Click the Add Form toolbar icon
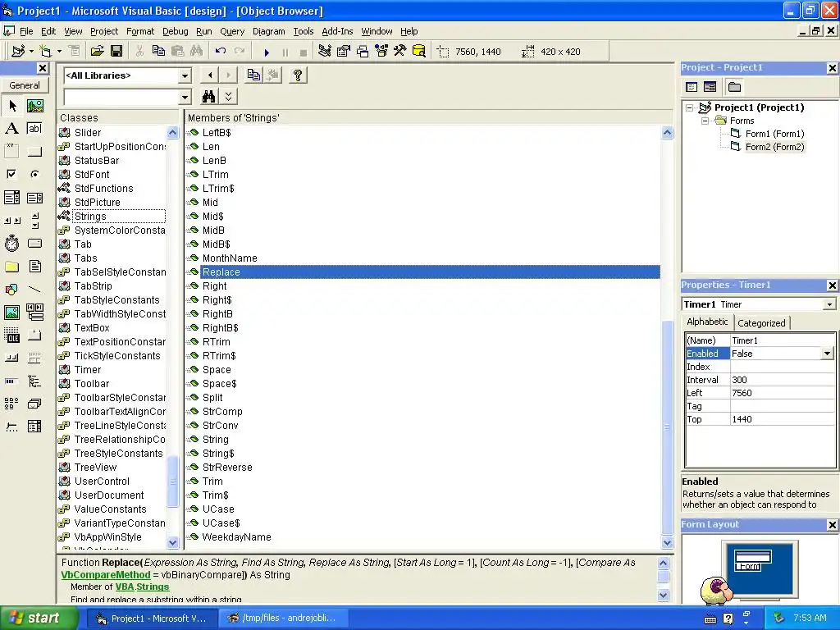840x630 pixels. [x=46, y=52]
